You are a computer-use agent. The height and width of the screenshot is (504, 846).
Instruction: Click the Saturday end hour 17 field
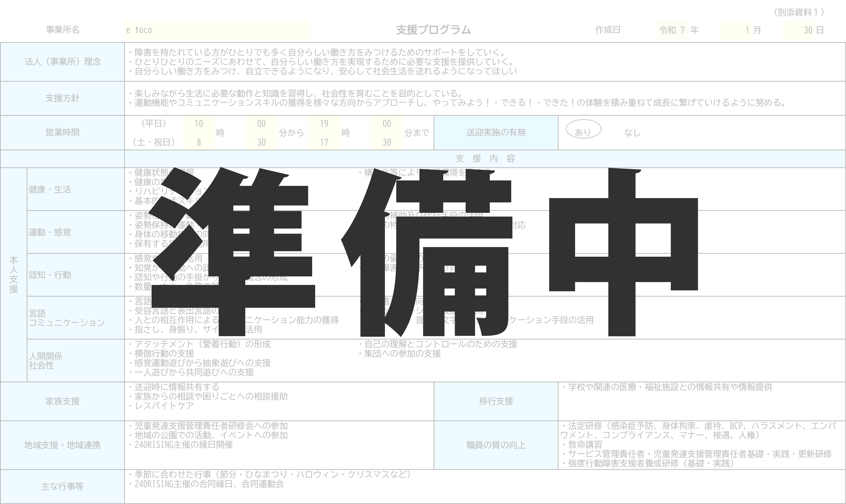(324, 142)
